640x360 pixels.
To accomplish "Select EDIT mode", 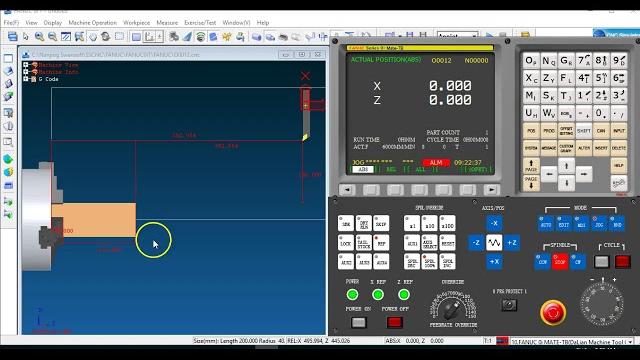I will coord(564,224).
